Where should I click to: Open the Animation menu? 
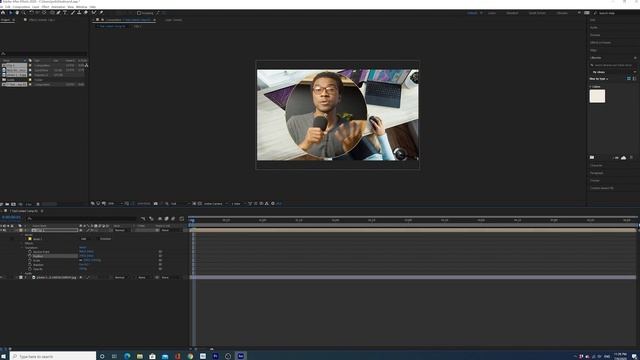[x=58, y=7]
